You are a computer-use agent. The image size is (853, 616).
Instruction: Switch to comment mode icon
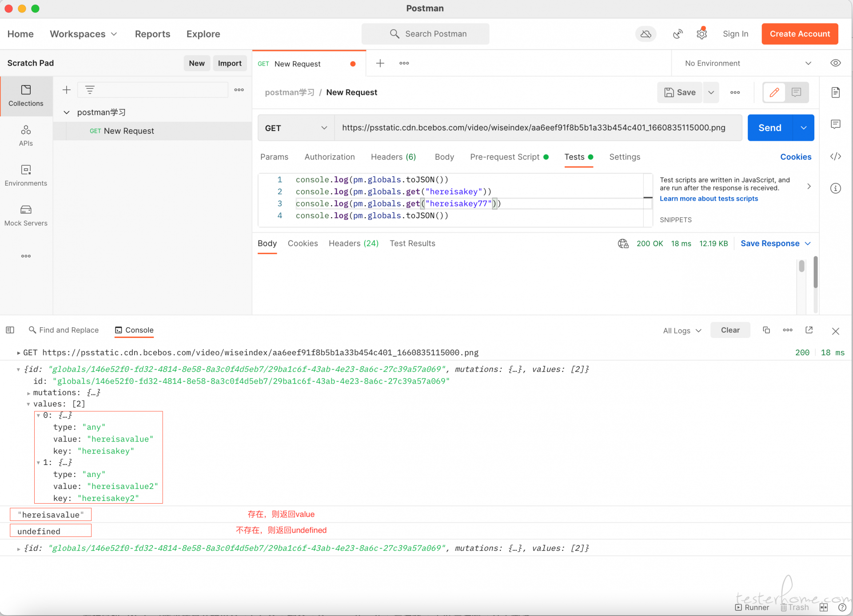797,92
